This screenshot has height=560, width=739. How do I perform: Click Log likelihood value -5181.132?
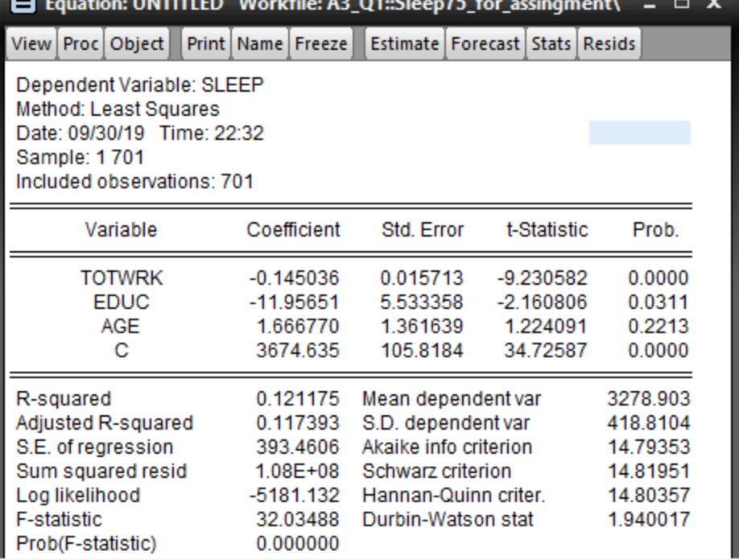294,496
